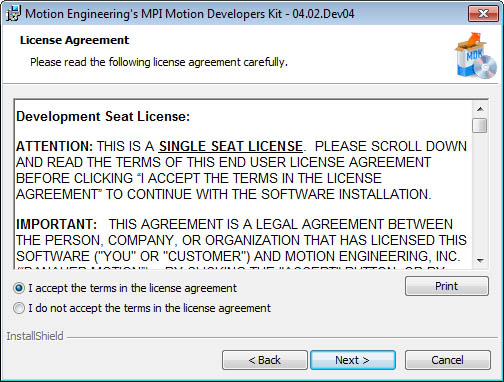Select 'I accept the terms' radio button

(19, 288)
